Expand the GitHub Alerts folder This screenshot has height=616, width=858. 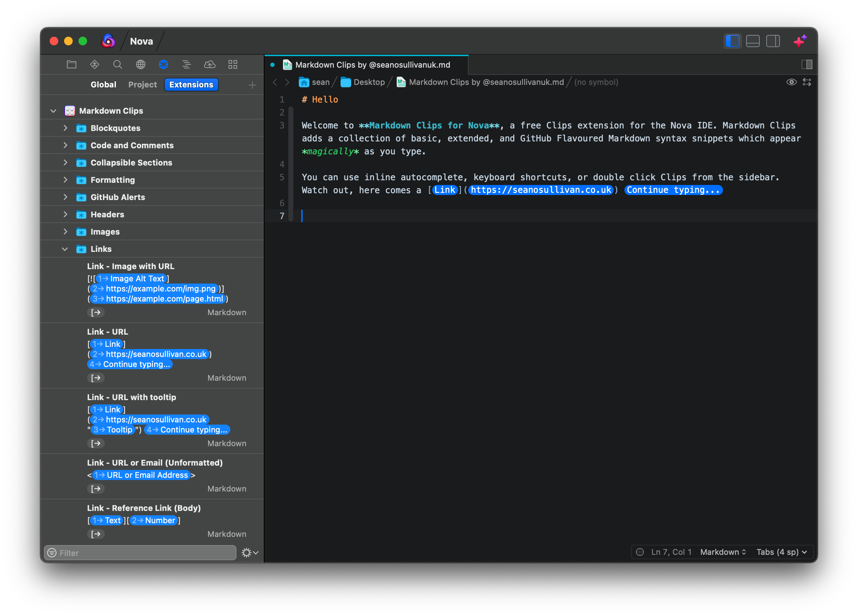tap(65, 197)
